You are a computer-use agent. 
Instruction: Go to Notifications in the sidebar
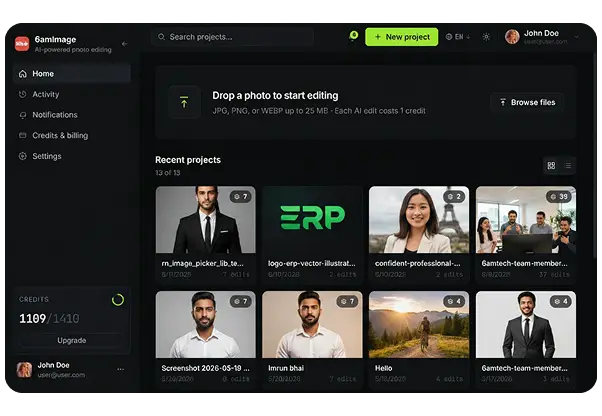pos(72,115)
